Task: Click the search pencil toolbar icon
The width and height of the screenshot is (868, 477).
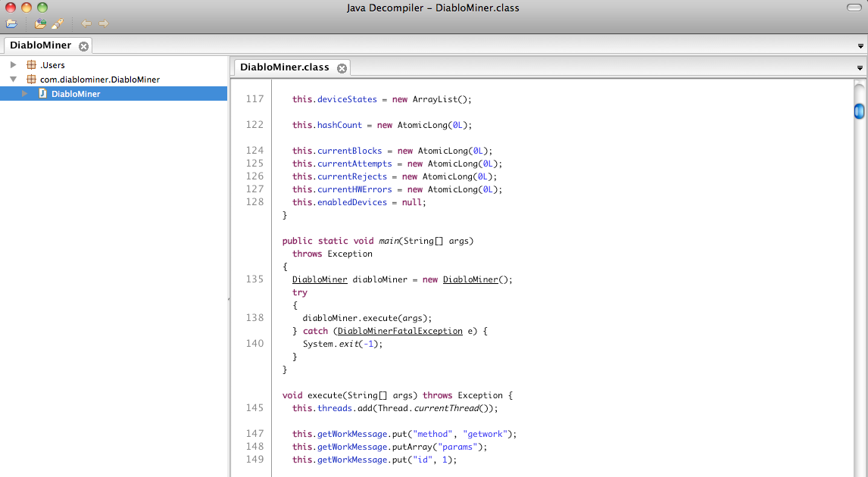Action: (x=58, y=23)
